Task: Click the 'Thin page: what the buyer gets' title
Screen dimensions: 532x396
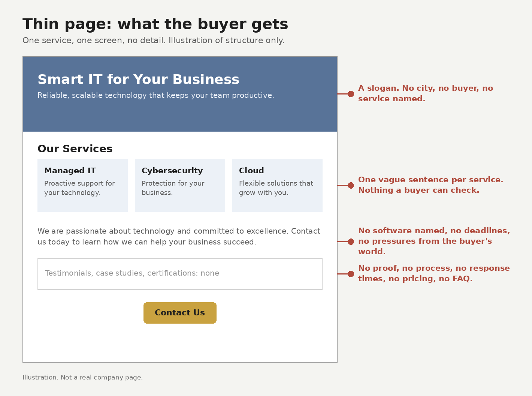Action: pos(155,24)
